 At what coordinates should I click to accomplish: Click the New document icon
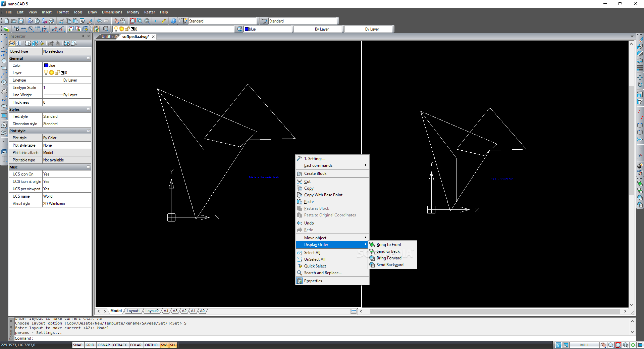[x=7, y=21]
